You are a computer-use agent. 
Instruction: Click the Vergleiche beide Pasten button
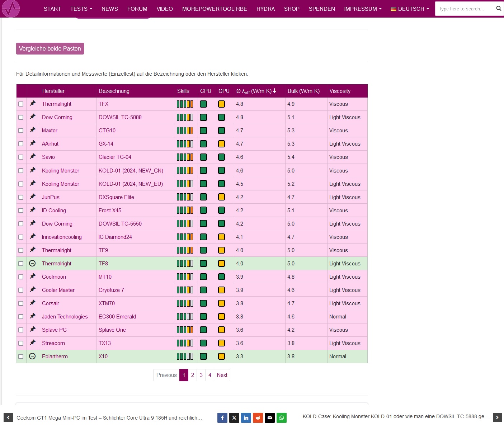50,48
